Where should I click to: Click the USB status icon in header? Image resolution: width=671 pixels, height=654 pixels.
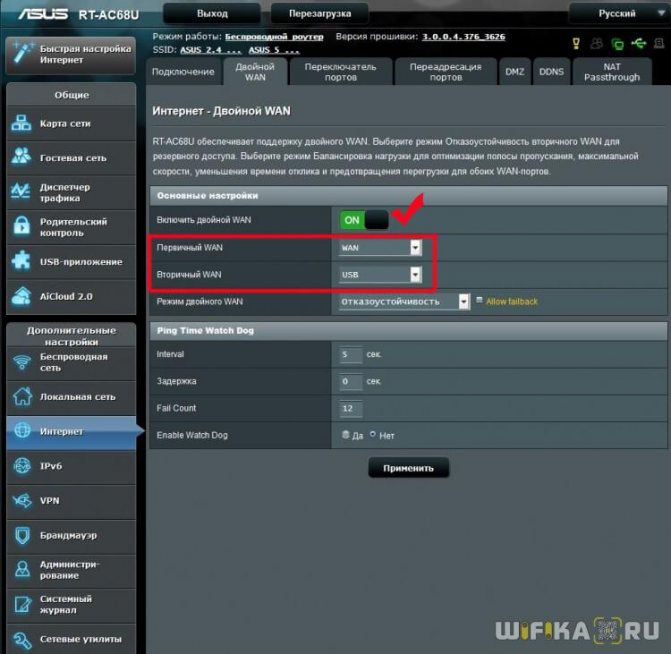(638, 43)
